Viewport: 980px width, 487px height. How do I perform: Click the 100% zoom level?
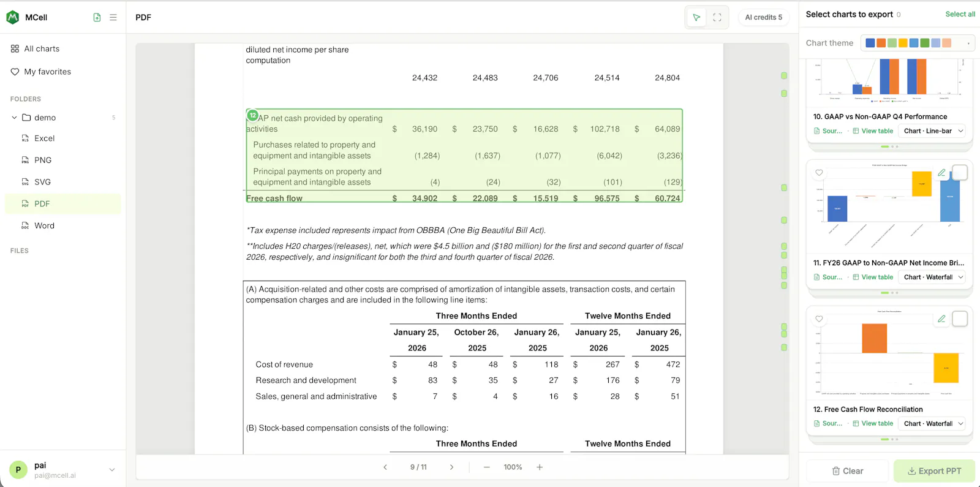pyautogui.click(x=513, y=467)
